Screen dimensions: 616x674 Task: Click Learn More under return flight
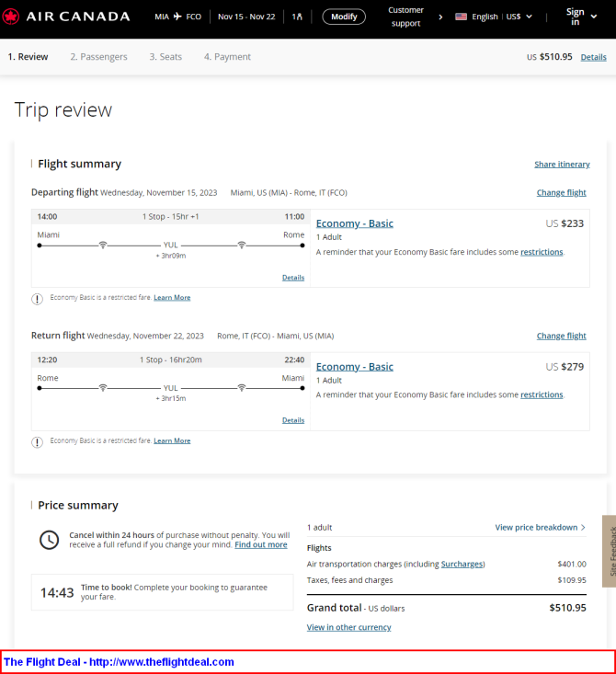[x=172, y=440]
